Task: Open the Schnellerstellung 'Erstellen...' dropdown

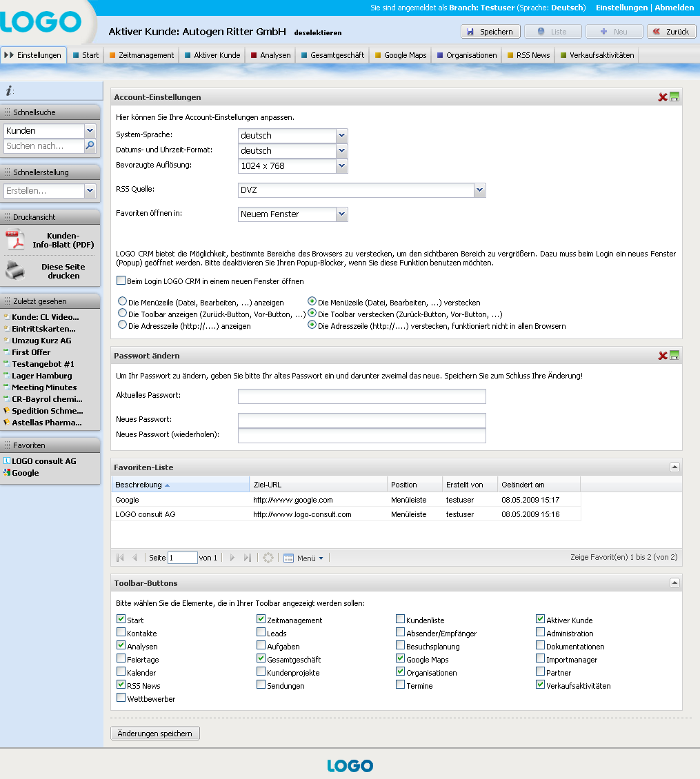Action: (x=90, y=191)
